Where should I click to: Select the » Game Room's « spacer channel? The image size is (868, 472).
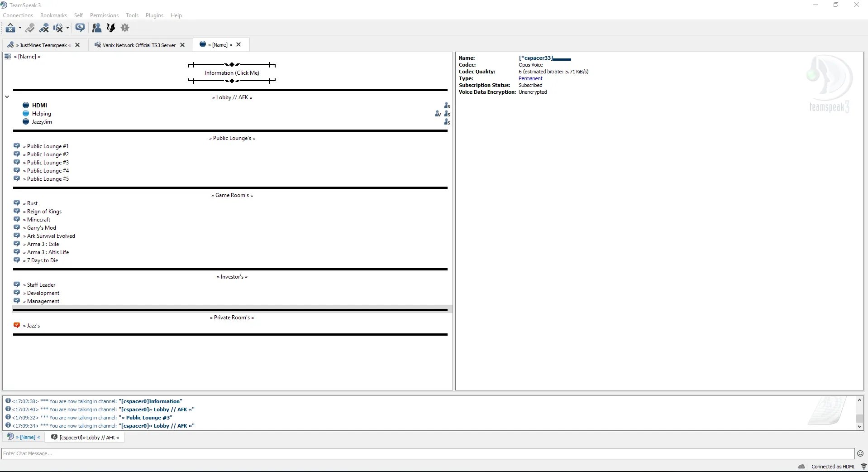[x=232, y=195]
